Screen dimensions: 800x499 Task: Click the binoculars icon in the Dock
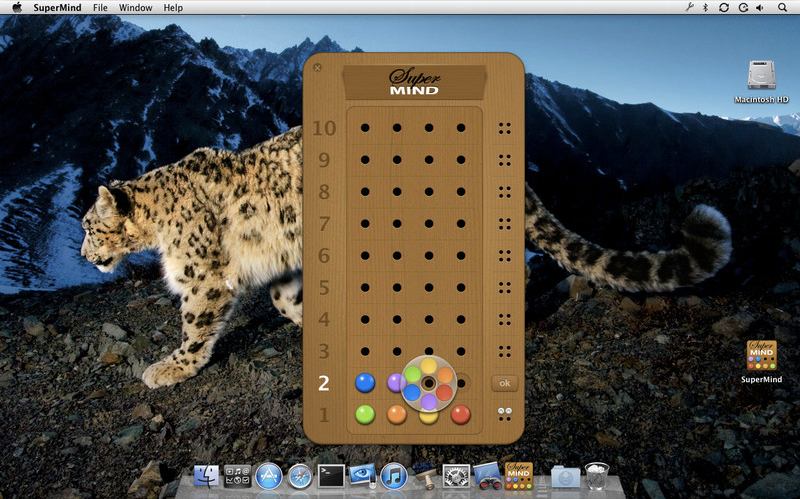[x=487, y=476]
